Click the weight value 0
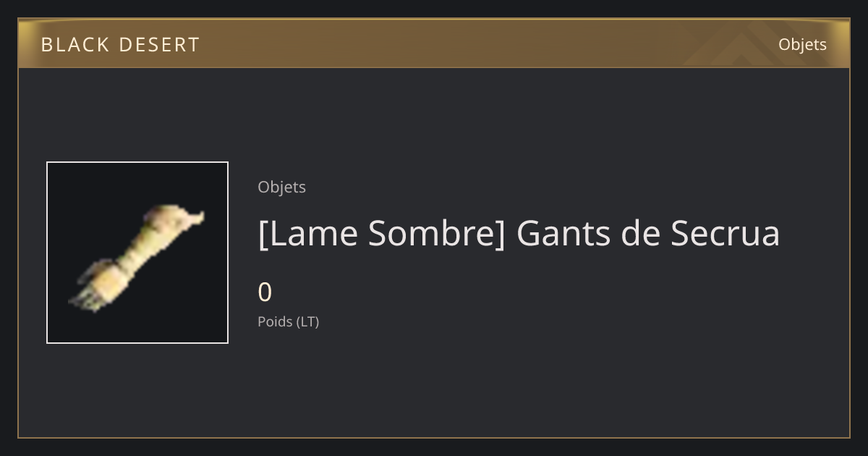This screenshot has height=456, width=868. [265, 292]
